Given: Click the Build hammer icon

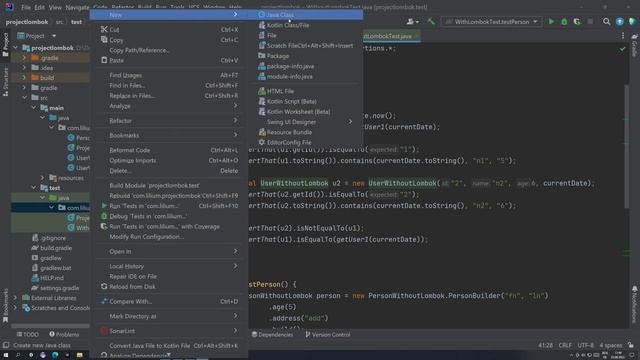Looking at the screenshot, I should (x=431, y=22).
